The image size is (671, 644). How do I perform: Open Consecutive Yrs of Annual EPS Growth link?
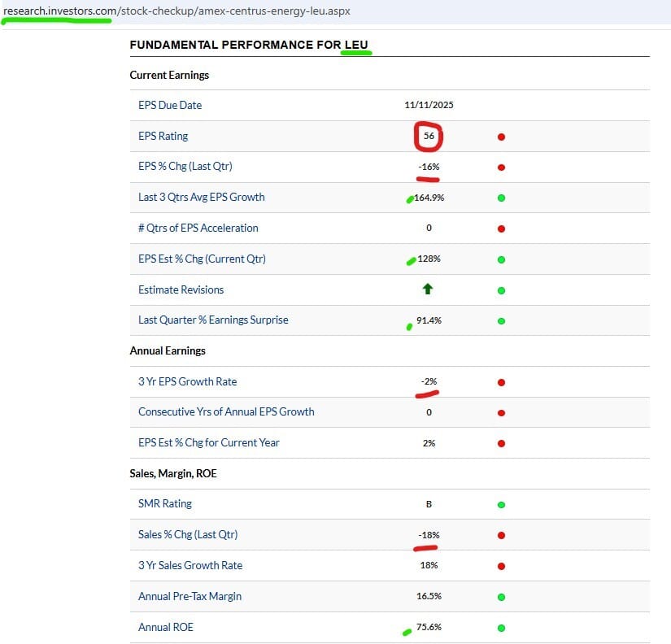pos(226,411)
